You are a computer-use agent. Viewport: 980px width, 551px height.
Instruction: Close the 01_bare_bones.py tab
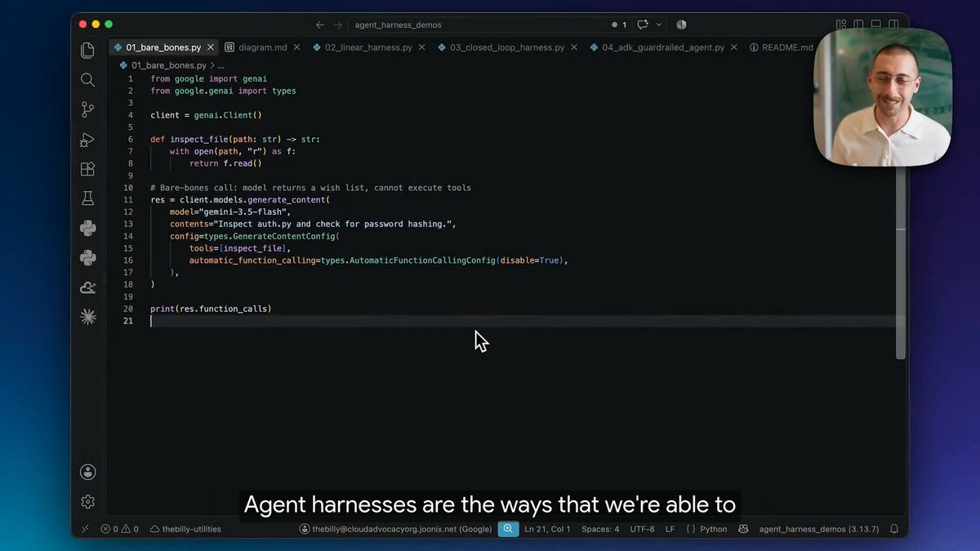pyautogui.click(x=209, y=47)
